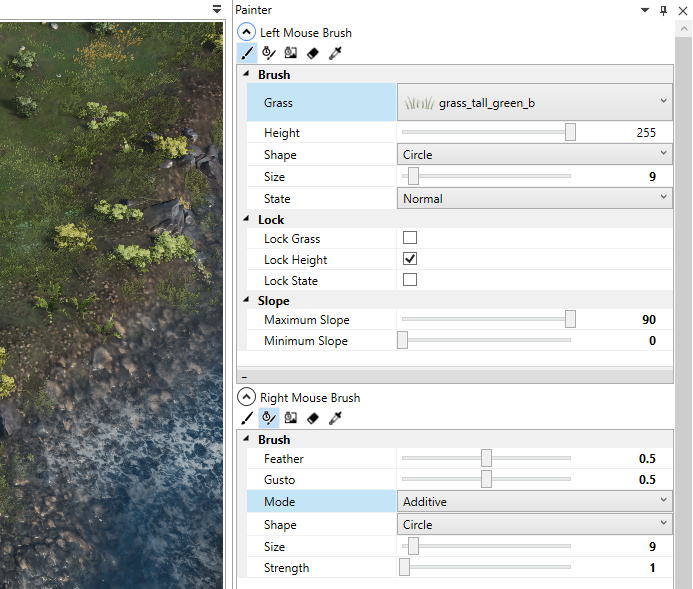The height and width of the screenshot is (589, 693).
Task: Enable the Lock State checkbox
Action: (410, 280)
